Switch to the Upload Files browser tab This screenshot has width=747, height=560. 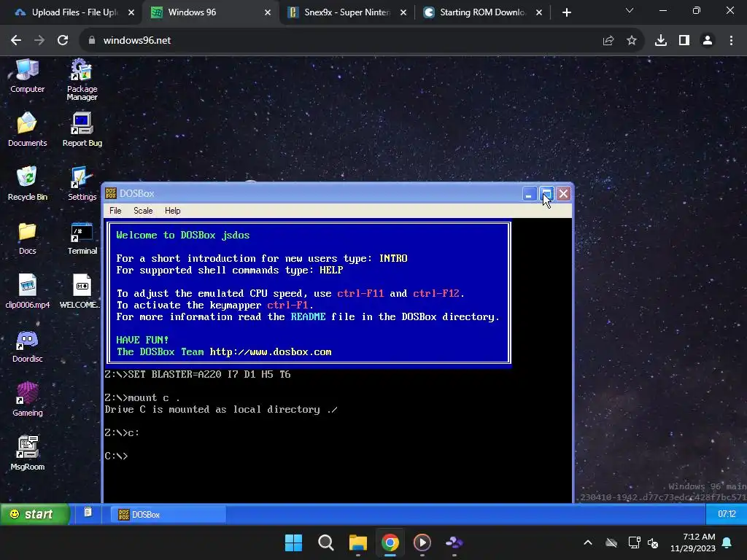(x=74, y=12)
